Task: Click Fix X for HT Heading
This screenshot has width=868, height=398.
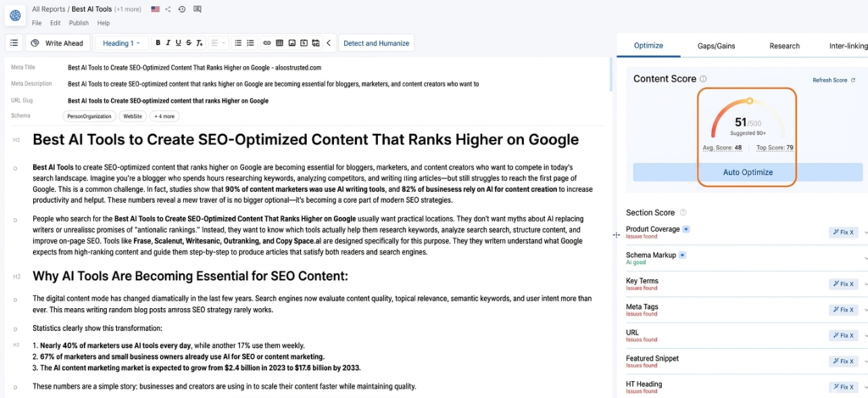Action: (x=843, y=387)
